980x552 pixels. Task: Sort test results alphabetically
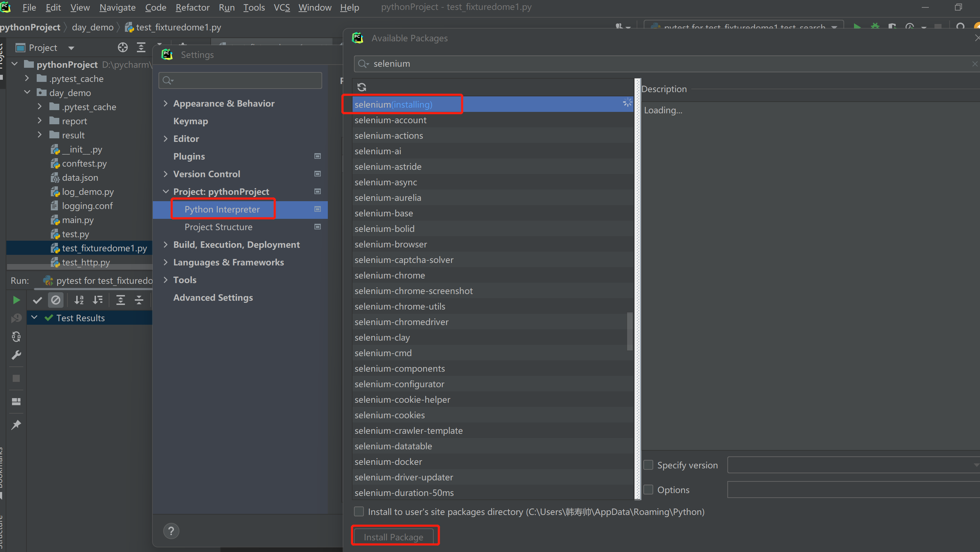(79, 300)
